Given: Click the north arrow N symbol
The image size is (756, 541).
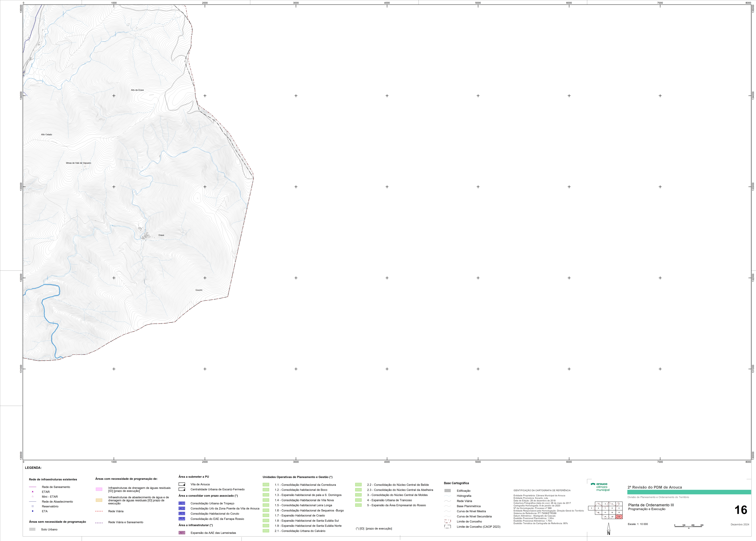Looking at the screenshot, I should 609,529.
